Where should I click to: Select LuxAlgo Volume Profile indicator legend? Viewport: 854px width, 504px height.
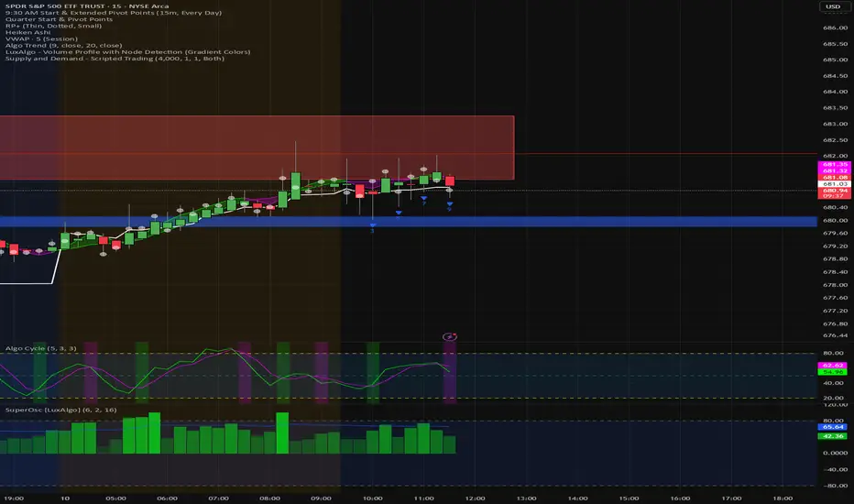(x=128, y=51)
